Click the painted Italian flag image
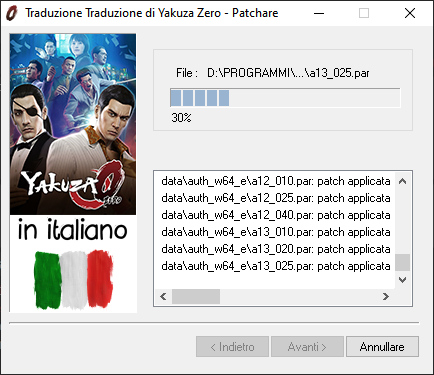Image resolution: width=434 pixels, height=375 pixels. tap(74, 280)
